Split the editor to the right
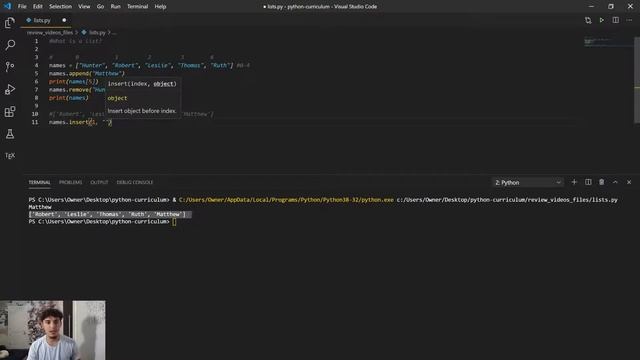Viewport: 640px width, 360px height. 616,20
